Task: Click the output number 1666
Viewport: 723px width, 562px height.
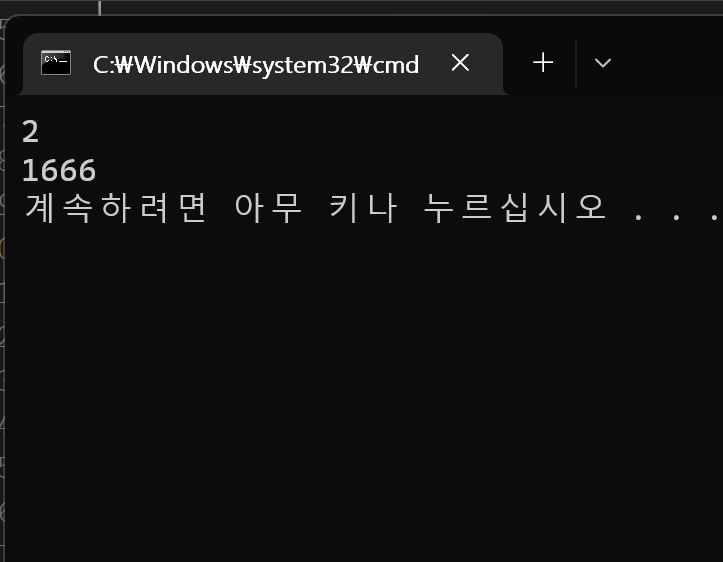Action: coord(59,170)
